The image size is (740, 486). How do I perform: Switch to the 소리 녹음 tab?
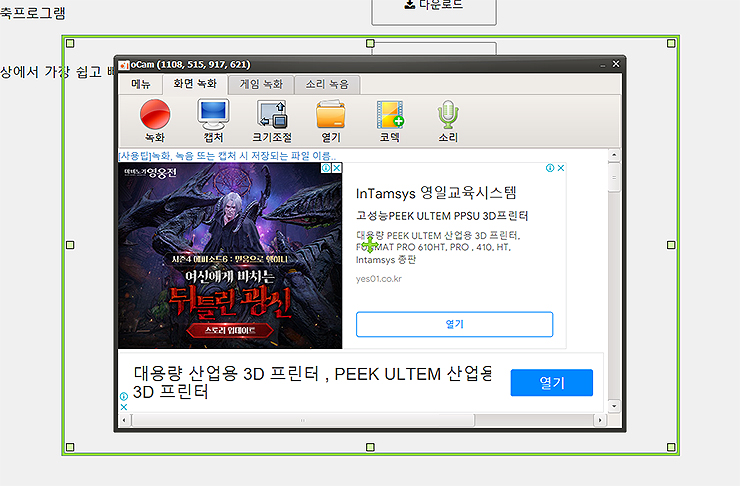pos(327,84)
